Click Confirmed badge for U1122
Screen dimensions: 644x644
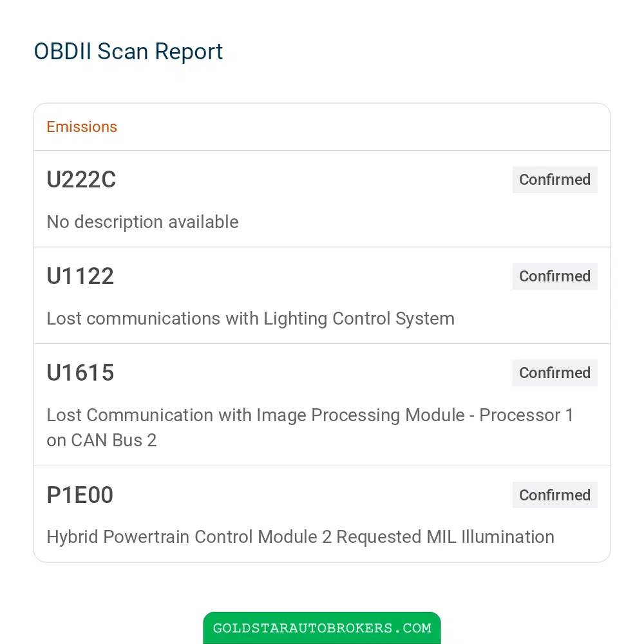pos(554,276)
